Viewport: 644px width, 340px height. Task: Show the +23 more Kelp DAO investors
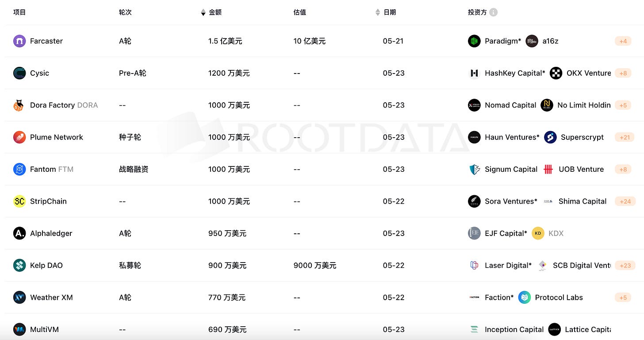625,265
